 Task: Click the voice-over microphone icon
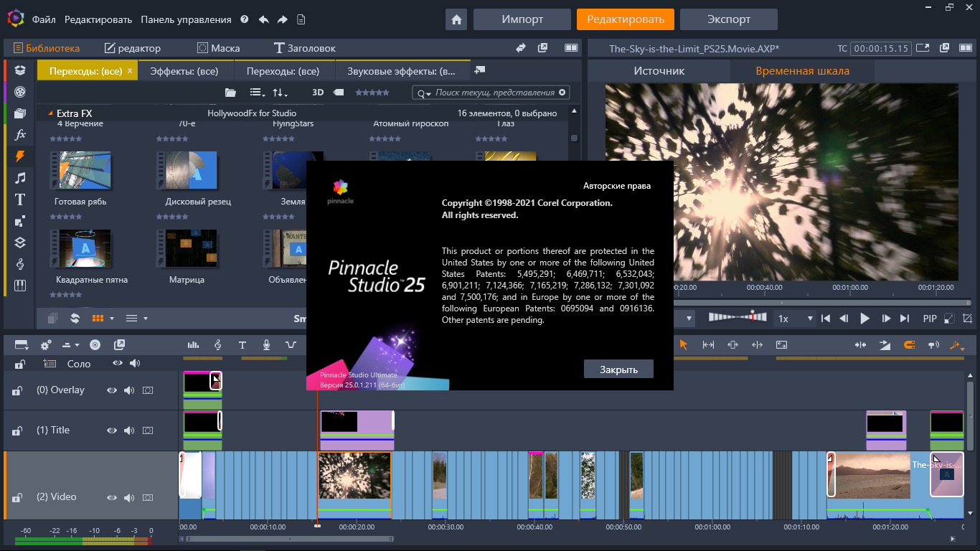click(266, 345)
